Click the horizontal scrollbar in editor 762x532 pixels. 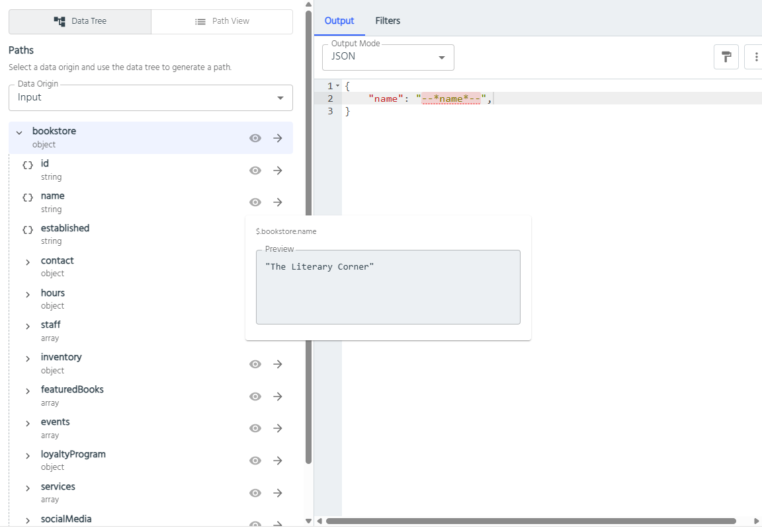530,521
